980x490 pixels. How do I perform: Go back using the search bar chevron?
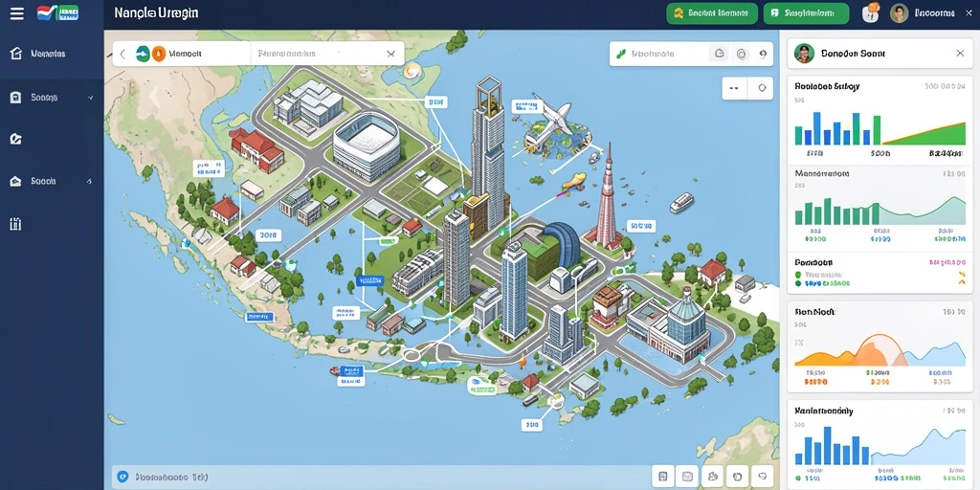click(x=123, y=55)
